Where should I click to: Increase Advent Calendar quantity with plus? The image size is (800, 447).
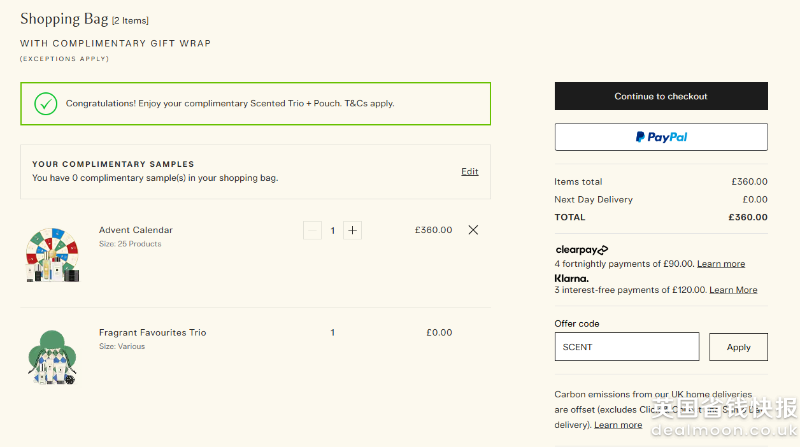pyautogui.click(x=352, y=230)
